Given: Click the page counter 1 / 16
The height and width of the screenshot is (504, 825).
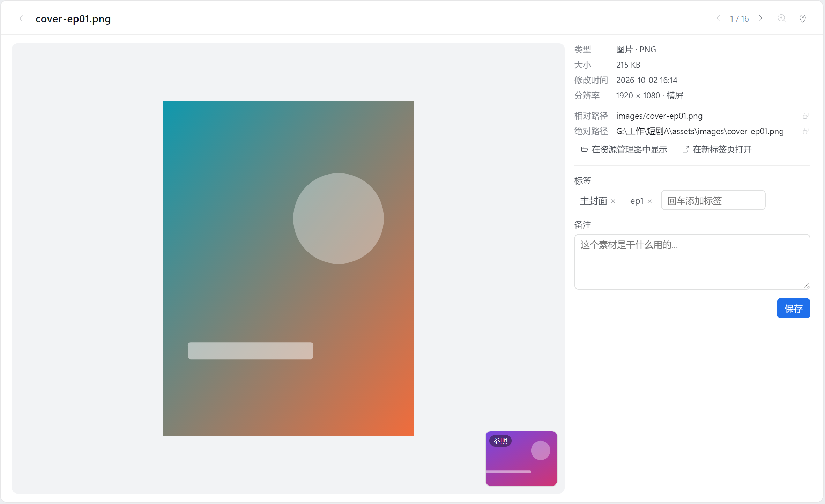Looking at the screenshot, I should (x=739, y=19).
